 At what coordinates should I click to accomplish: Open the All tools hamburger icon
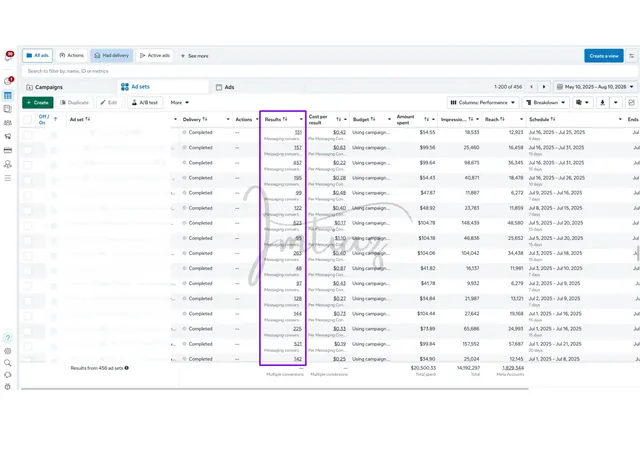tap(8, 178)
